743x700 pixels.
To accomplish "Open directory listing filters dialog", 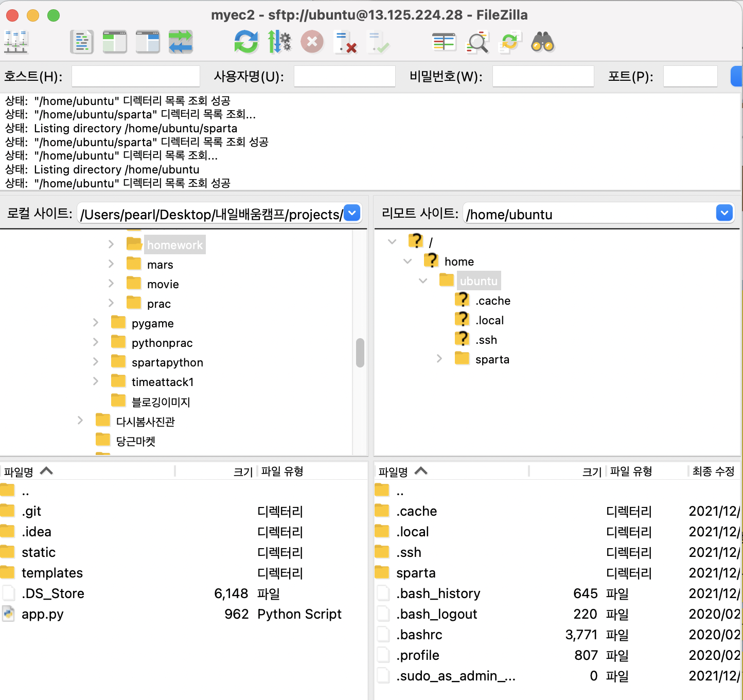I will tap(444, 42).
